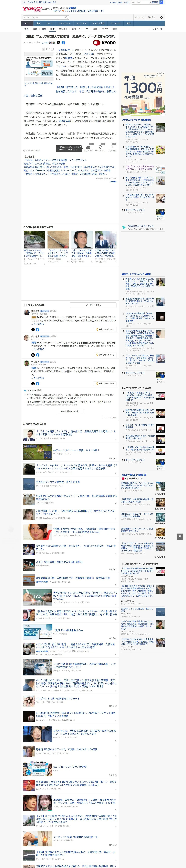
Task: Share 森井昌克's comment on Facebook
Action: pos(38,330)
